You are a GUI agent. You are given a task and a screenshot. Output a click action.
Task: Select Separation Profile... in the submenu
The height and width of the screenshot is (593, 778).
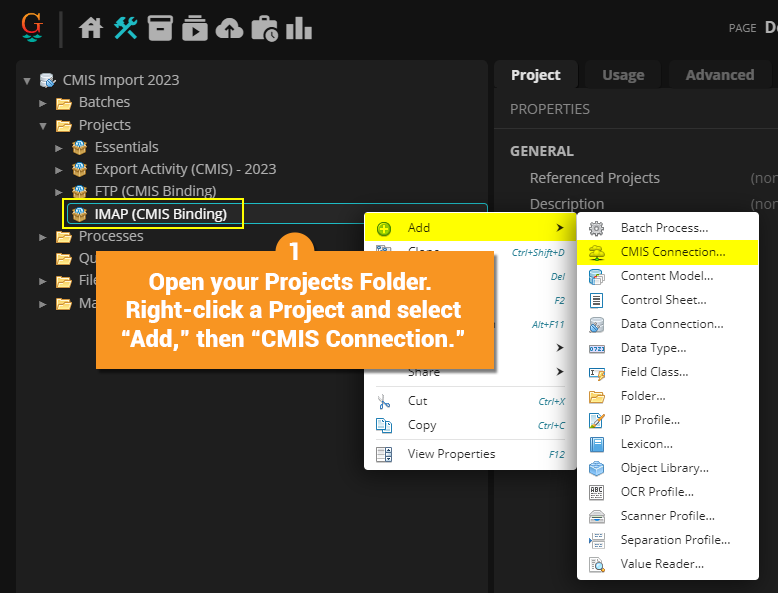pos(667,540)
